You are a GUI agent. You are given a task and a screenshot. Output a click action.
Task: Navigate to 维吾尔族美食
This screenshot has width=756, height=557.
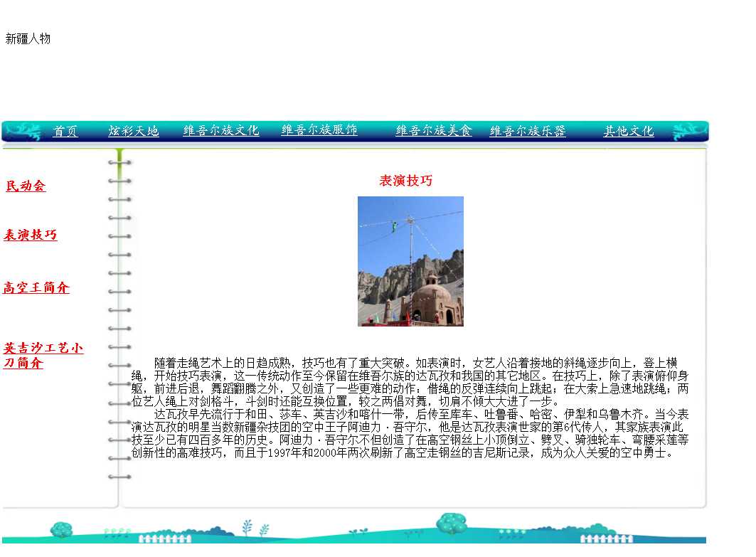pyautogui.click(x=434, y=131)
